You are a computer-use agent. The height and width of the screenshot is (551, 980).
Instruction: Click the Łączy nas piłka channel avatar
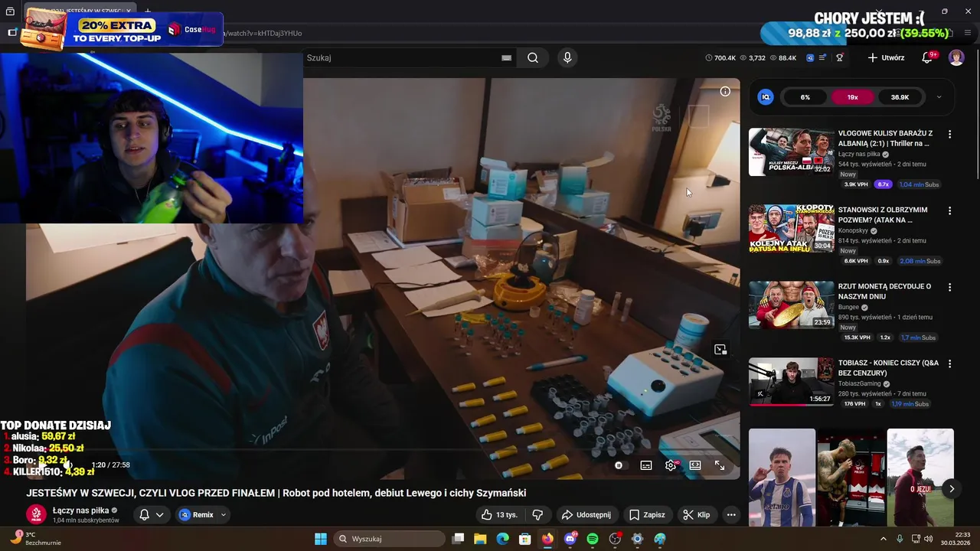[x=36, y=515]
